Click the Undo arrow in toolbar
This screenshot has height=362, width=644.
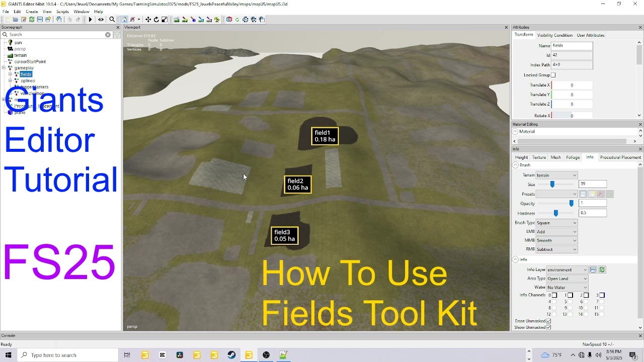(69, 20)
